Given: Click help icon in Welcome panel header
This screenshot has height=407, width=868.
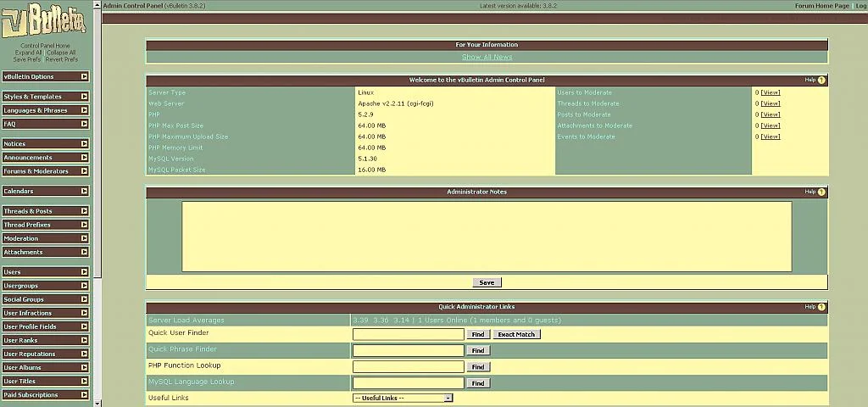Looking at the screenshot, I should (x=821, y=81).
